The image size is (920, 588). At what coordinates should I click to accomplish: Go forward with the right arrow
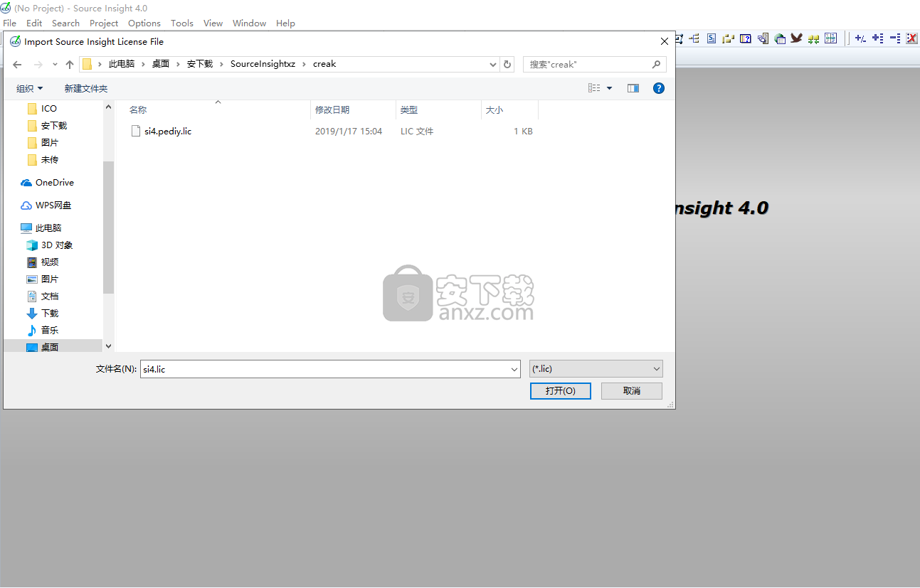tap(38, 64)
